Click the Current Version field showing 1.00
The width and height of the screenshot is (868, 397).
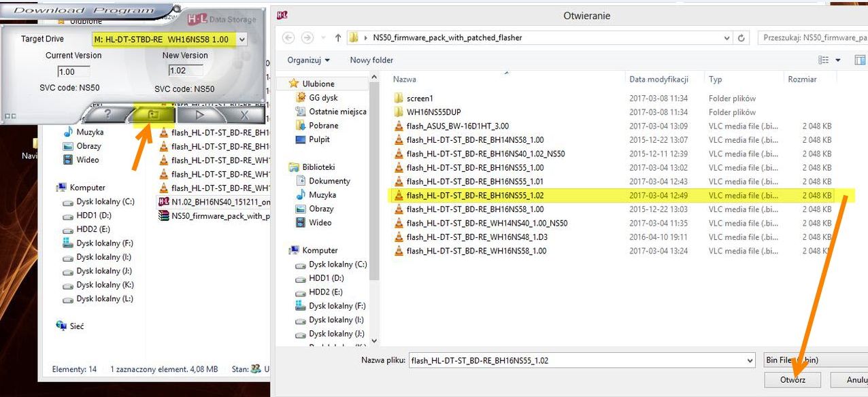coord(75,71)
